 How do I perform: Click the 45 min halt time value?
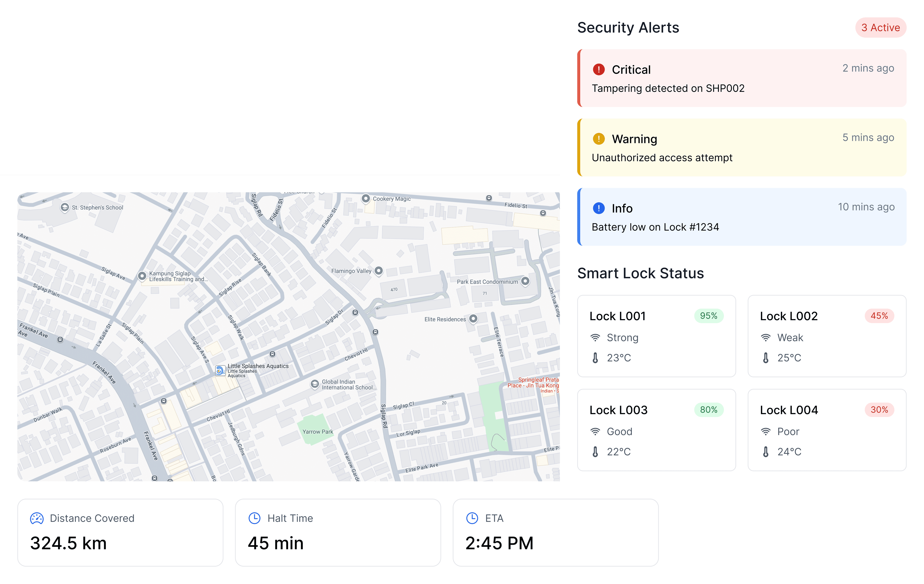click(275, 543)
